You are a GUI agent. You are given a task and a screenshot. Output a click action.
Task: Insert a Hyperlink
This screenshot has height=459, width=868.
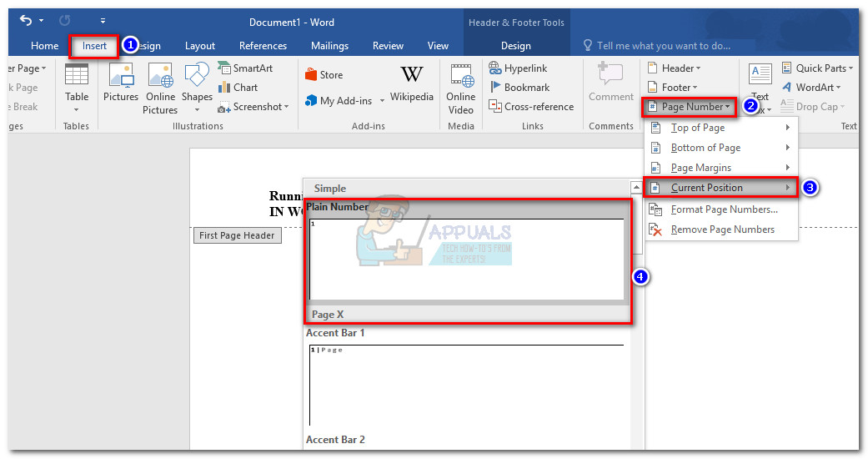click(x=518, y=68)
